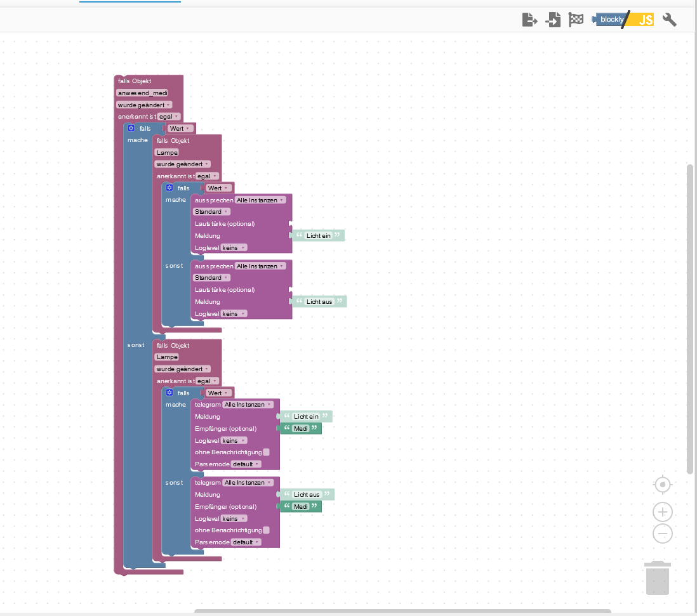Image resolution: width=697 pixels, height=616 pixels.
Task: Select the anwesend_medi object ID field
Action: click(x=142, y=93)
